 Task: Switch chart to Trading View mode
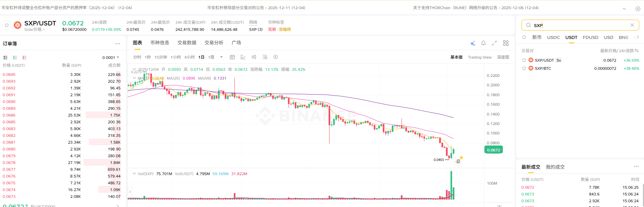pos(479,57)
